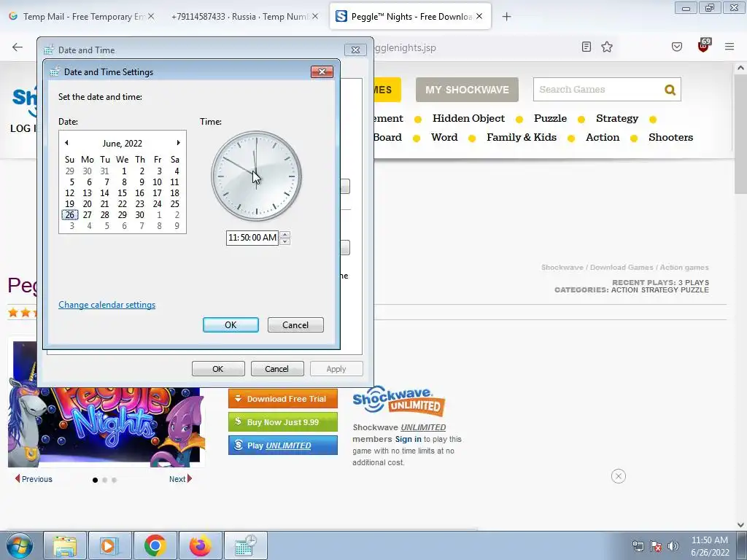Open Firefox from the taskbar
The height and width of the screenshot is (560, 747).
click(x=201, y=545)
